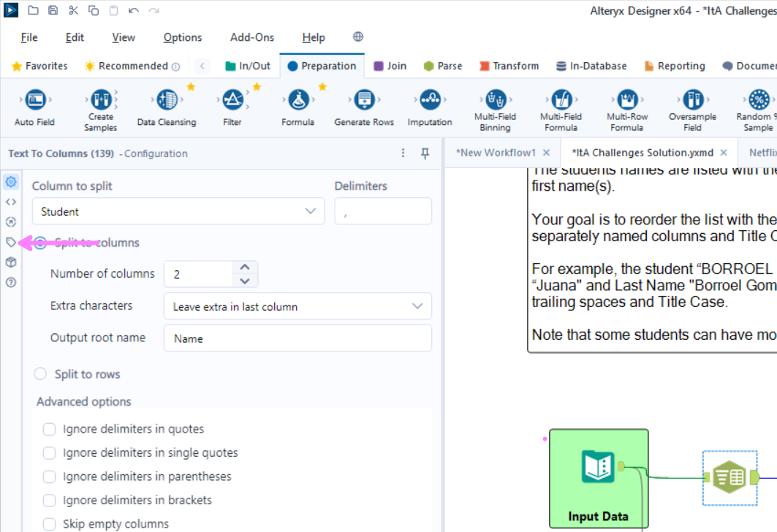Pick the Data Cleansing tool
This screenshot has height=532, width=777.
point(167,107)
